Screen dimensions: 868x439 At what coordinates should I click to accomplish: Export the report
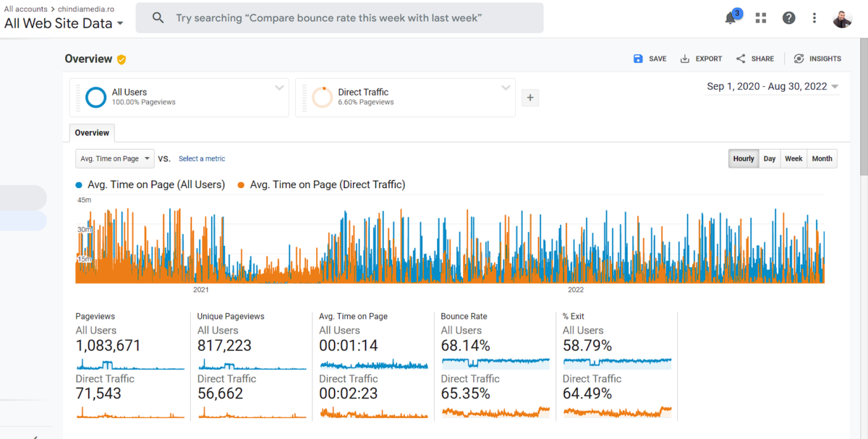click(x=701, y=59)
